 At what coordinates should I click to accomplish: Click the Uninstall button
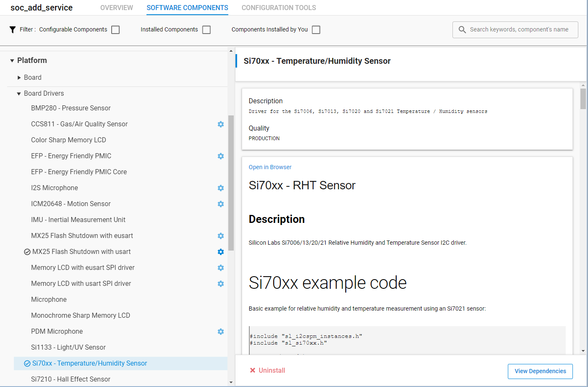[267, 370]
